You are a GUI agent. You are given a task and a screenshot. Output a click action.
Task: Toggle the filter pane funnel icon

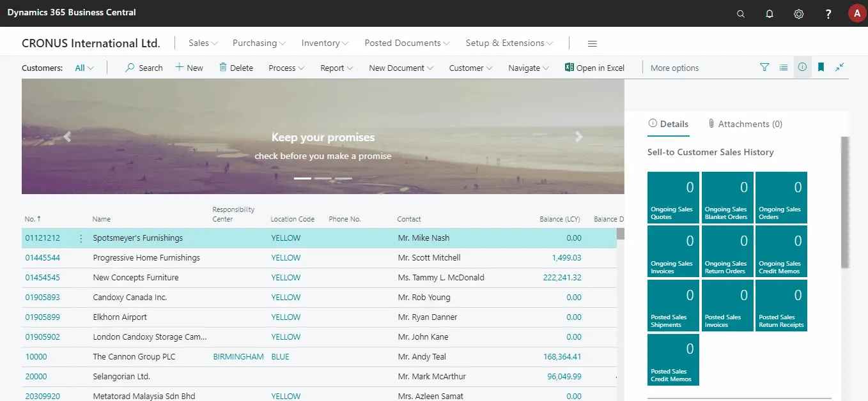(764, 67)
